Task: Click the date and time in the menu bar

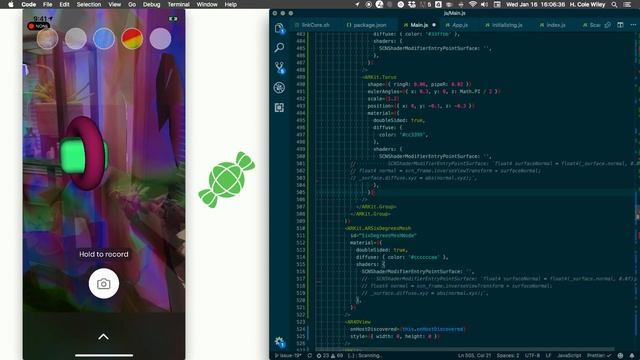Action: tap(535, 4)
